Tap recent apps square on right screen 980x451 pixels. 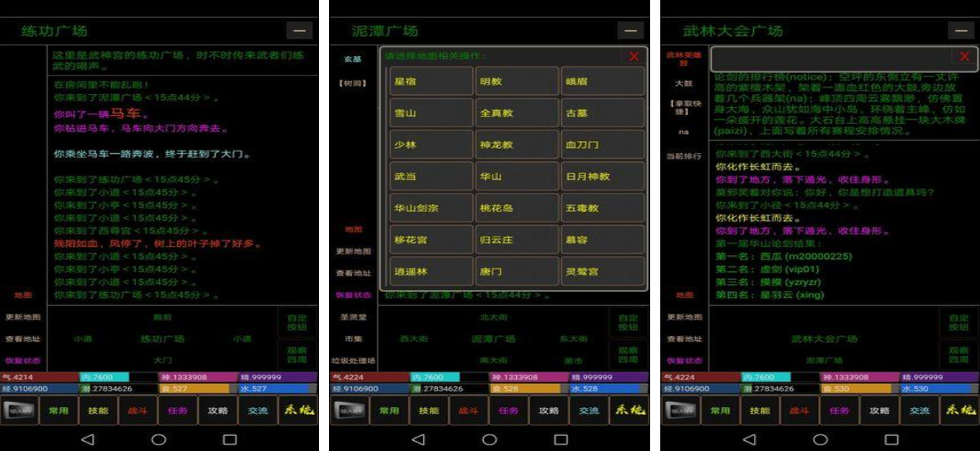pyautogui.click(x=891, y=439)
